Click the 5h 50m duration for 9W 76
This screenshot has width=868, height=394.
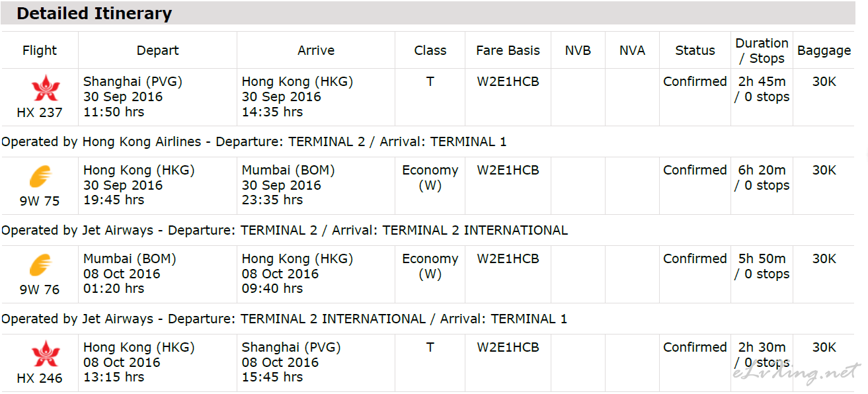point(762,258)
